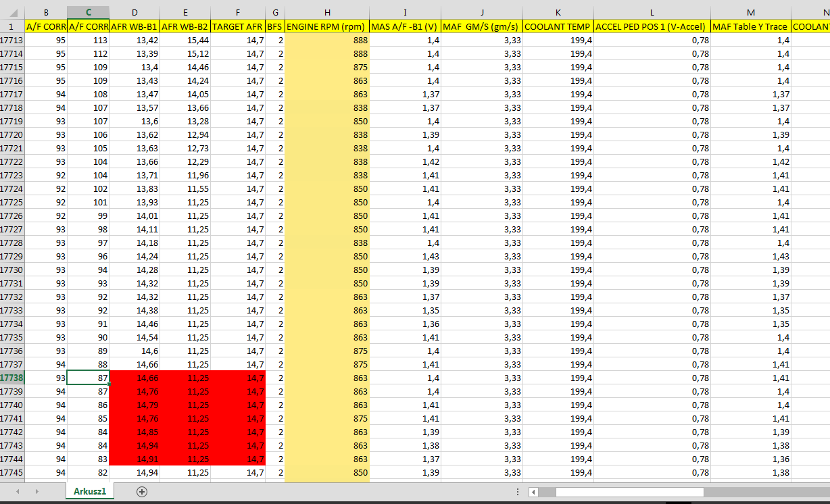This screenshot has height=504, width=830.
Task: Click ACCEL PED POS 1 header cell
Action: 652,26
